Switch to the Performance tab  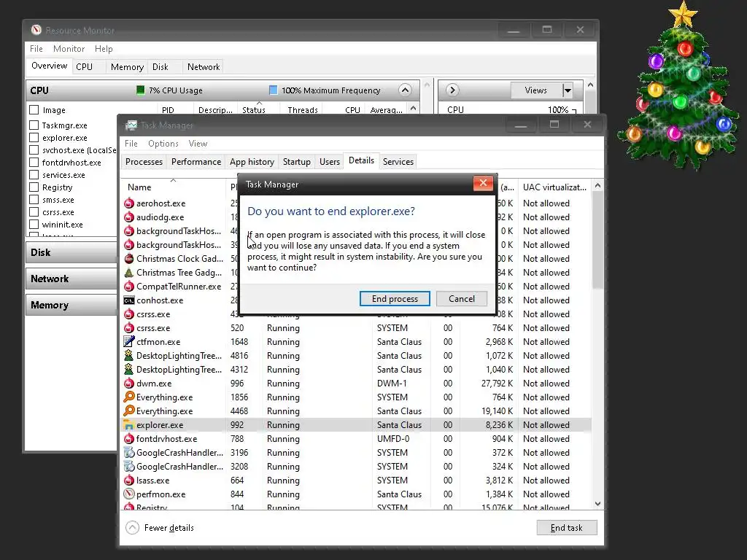(196, 162)
